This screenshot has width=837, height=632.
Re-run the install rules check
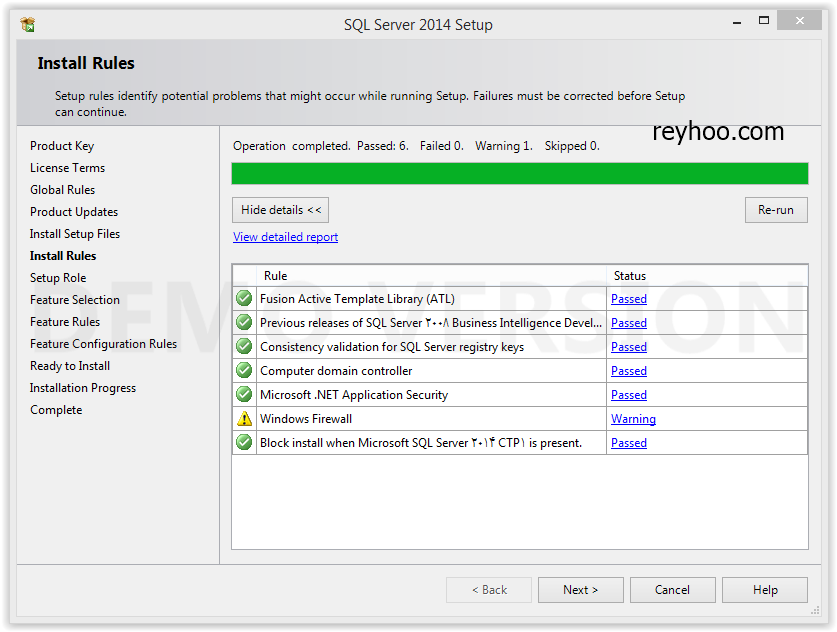pyautogui.click(x=776, y=210)
